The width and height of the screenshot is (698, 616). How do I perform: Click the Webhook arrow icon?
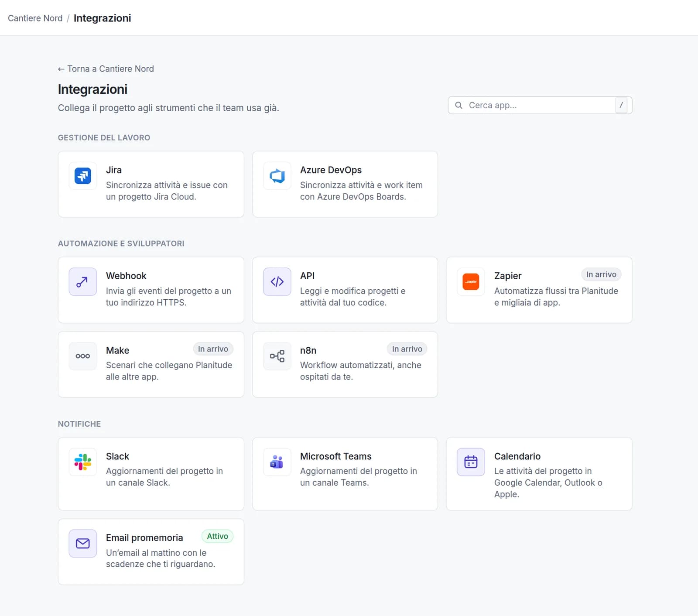(x=83, y=282)
